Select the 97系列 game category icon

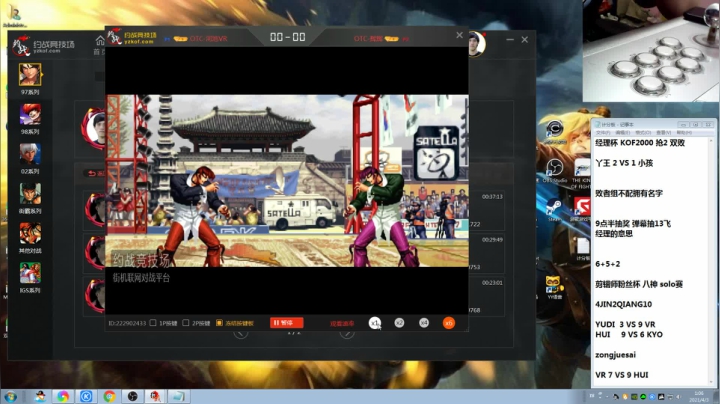[x=30, y=75]
